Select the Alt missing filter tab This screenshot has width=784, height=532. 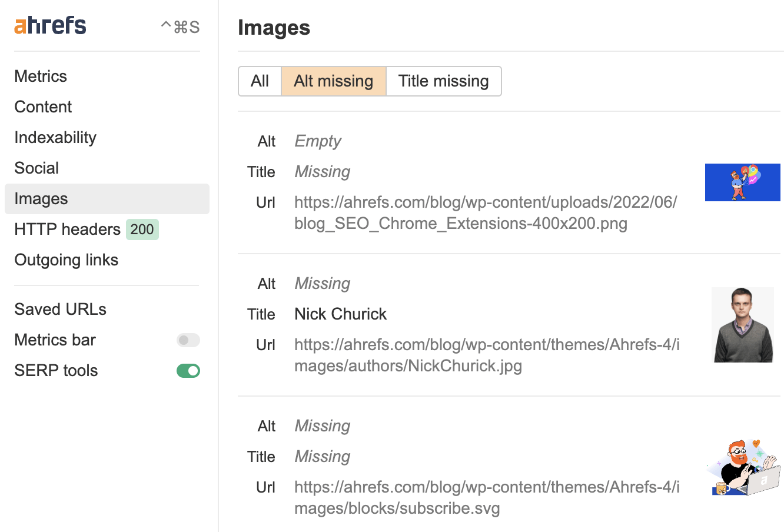point(334,81)
